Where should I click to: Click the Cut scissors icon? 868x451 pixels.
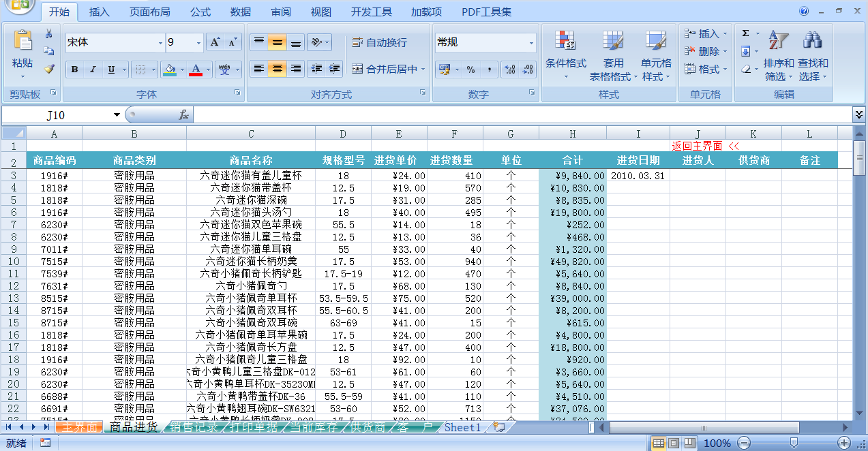pyautogui.click(x=49, y=33)
